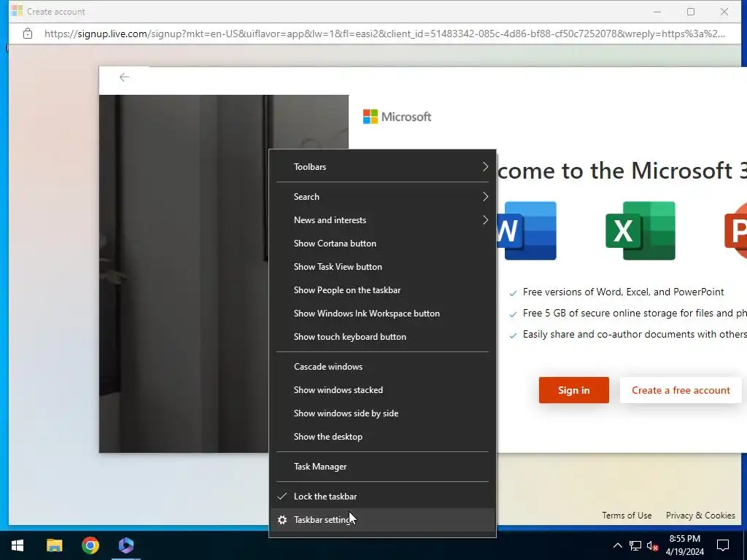This screenshot has height=560, width=747.
Task: Choose Show windows side by side
Action: (x=382, y=413)
